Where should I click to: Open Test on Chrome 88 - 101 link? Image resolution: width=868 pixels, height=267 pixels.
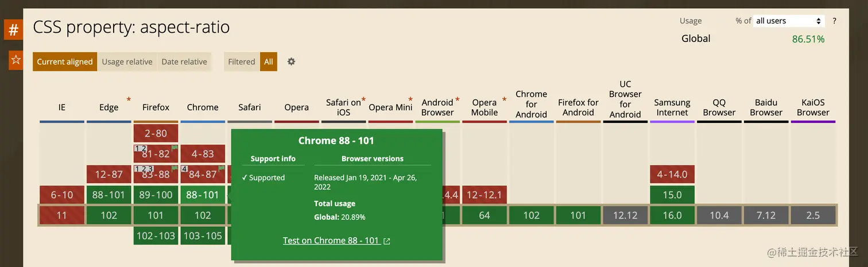coord(331,241)
